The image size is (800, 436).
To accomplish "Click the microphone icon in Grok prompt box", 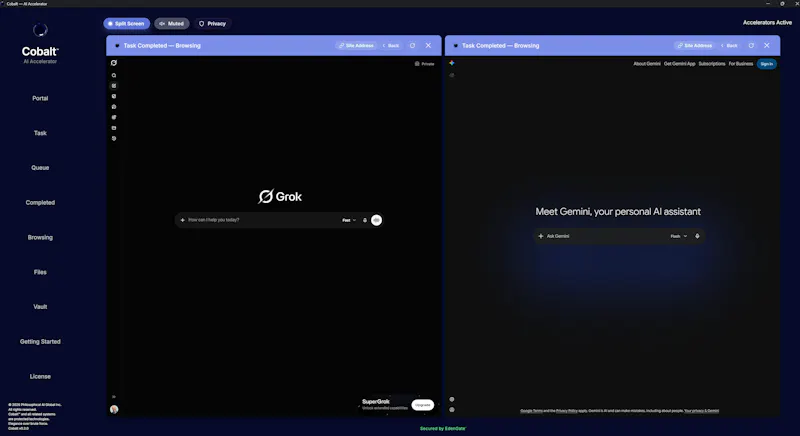I will (x=365, y=220).
